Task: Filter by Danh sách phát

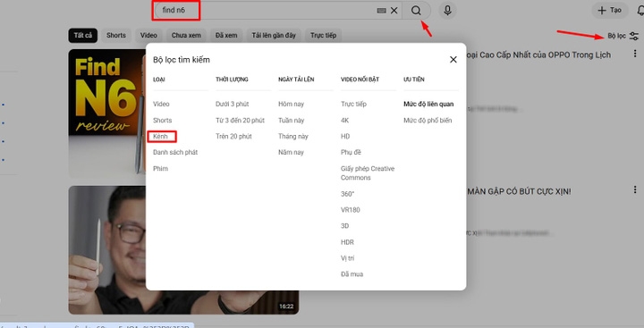Action: point(175,152)
